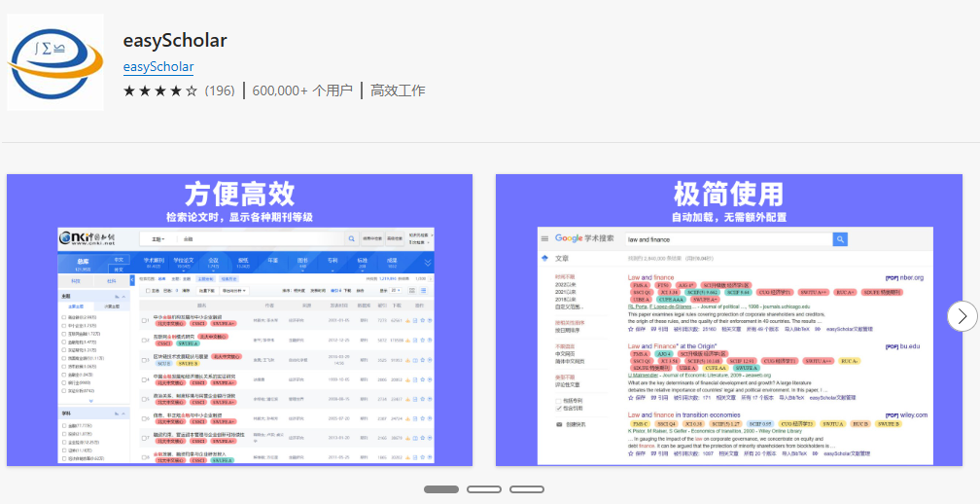Open the 极简使用 screenshot preview
The height and width of the screenshot is (504, 980).
(729, 320)
